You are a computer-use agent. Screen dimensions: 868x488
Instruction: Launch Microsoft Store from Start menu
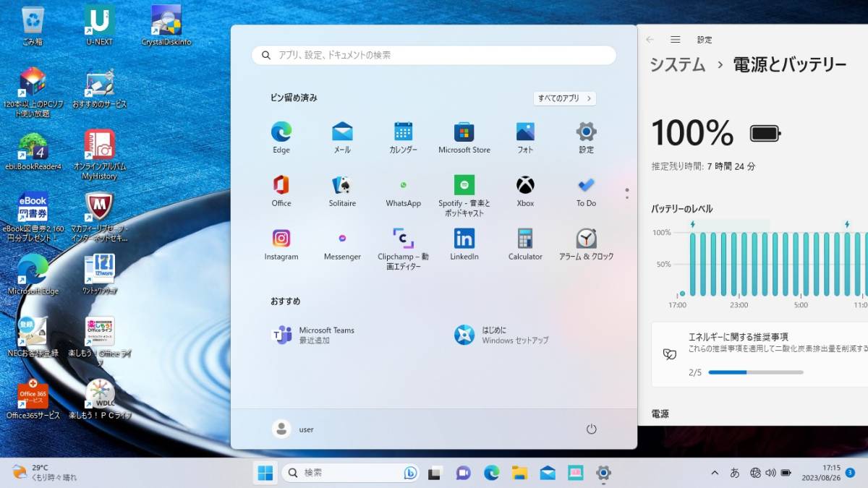coord(464,137)
